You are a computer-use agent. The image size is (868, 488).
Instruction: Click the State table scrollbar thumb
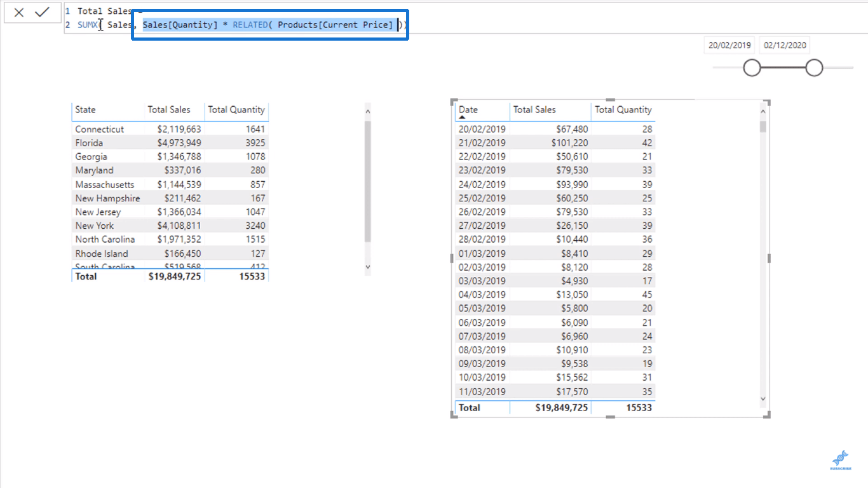(367, 181)
